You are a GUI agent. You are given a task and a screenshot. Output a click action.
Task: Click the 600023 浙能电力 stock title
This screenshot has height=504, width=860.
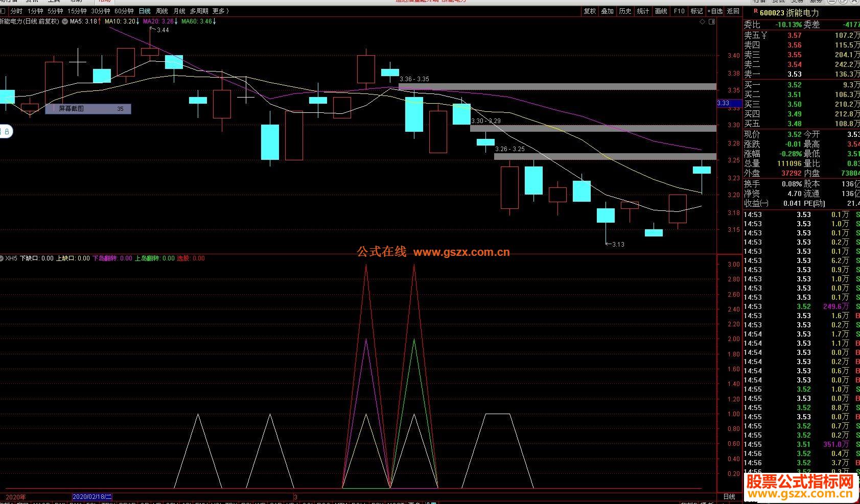(789, 13)
